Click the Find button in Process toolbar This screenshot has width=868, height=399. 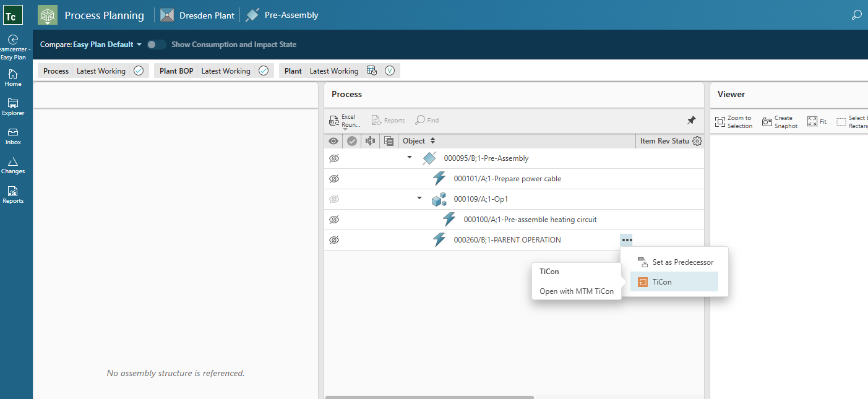pyautogui.click(x=427, y=121)
